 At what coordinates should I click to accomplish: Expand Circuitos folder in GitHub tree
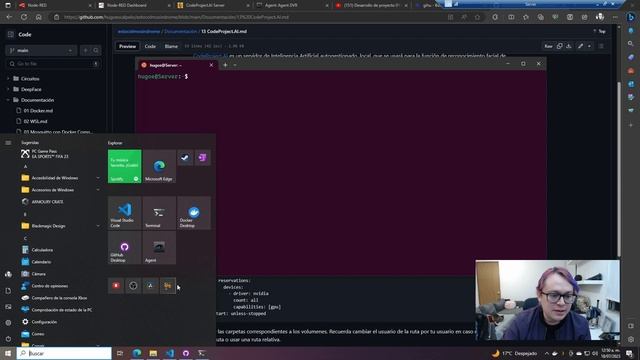tap(8, 78)
